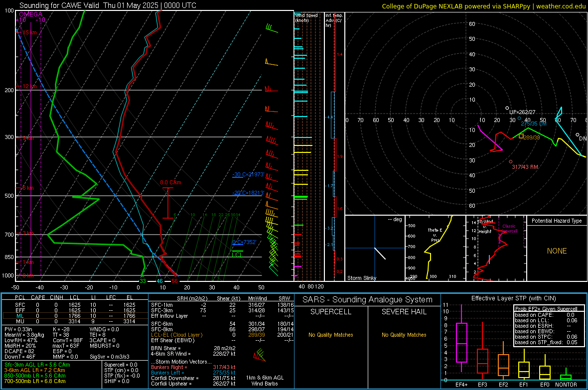This screenshot has height=390, width=588.
Task: Click the -20 C=18213' level label
Action: tap(248, 193)
